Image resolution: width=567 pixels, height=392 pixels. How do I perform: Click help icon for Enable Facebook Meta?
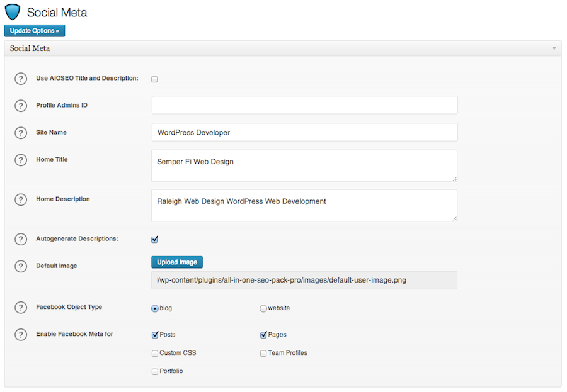pyautogui.click(x=21, y=335)
